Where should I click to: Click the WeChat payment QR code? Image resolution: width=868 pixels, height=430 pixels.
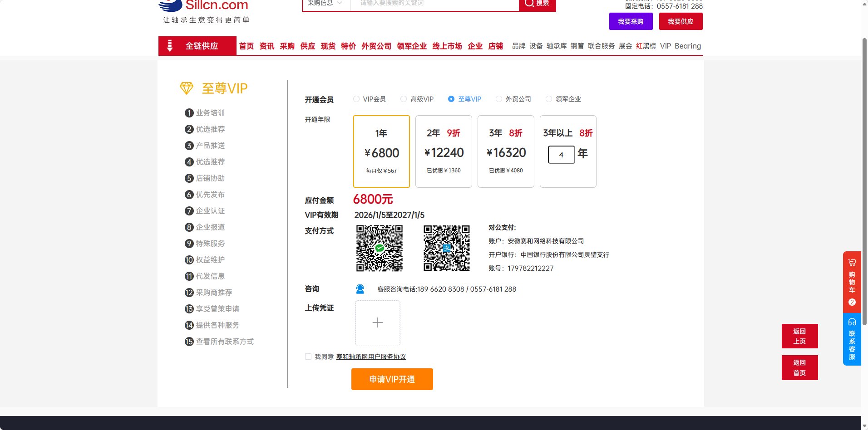pos(379,248)
